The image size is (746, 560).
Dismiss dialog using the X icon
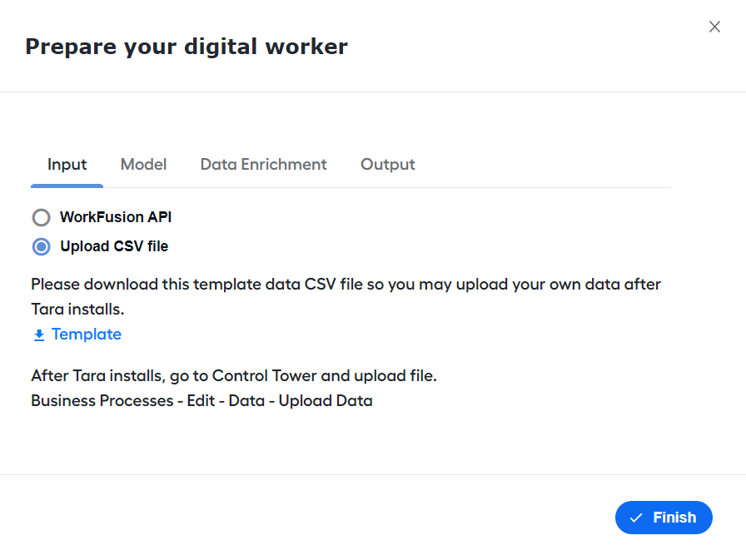(x=714, y=27)
